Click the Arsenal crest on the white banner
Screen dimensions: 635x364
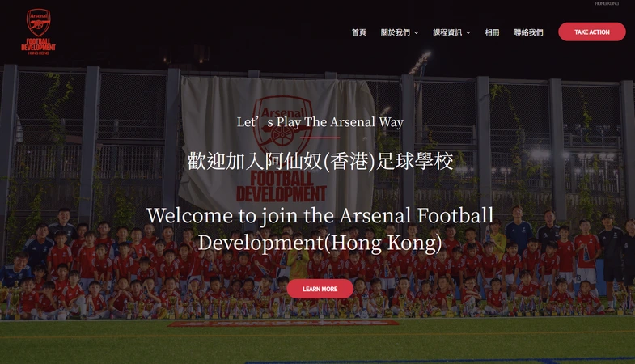point(282,124)
